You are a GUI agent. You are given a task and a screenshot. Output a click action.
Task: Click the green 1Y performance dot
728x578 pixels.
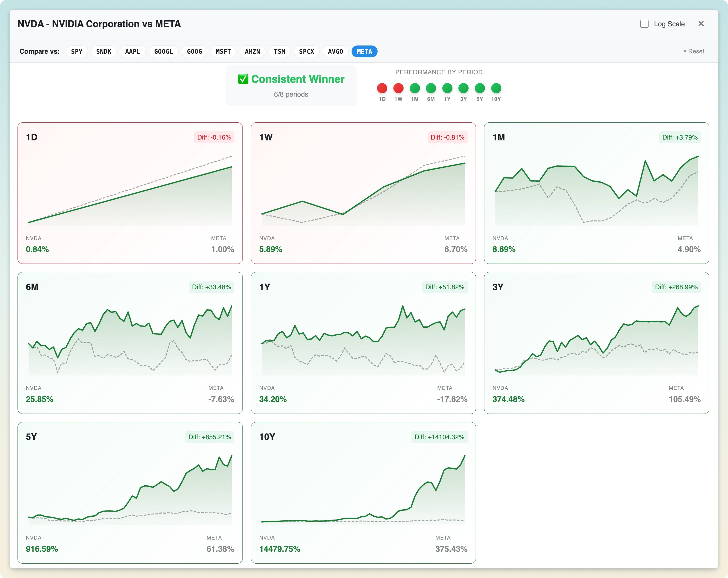tap(447, 88)
